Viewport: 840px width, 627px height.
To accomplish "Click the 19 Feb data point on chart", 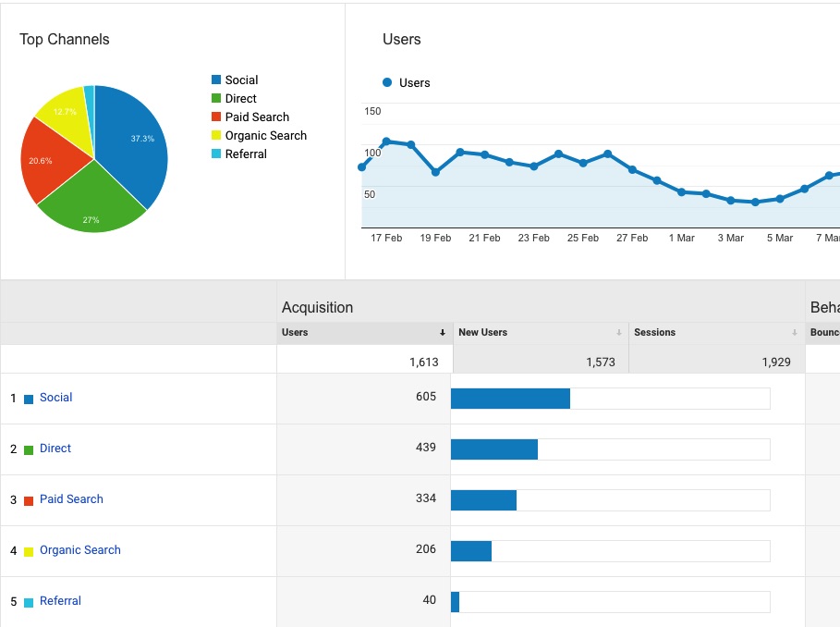I will 435,172.
